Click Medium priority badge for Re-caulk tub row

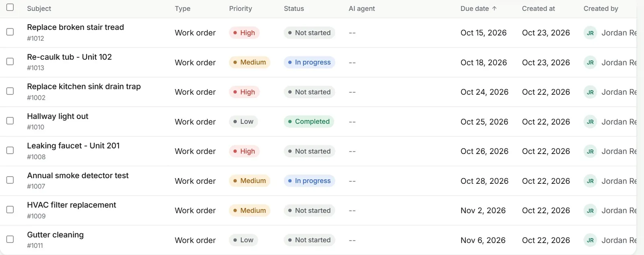pos(250,62)
